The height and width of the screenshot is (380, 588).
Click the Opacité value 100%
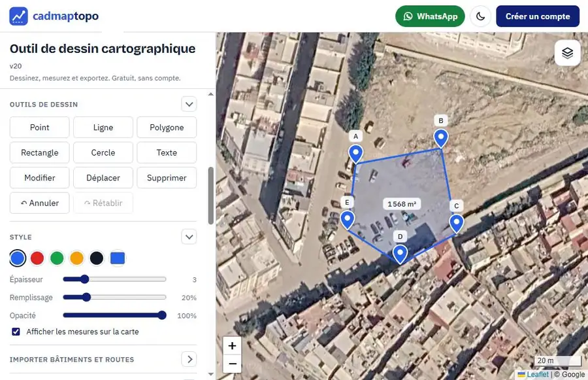click(x=187, y=316)
